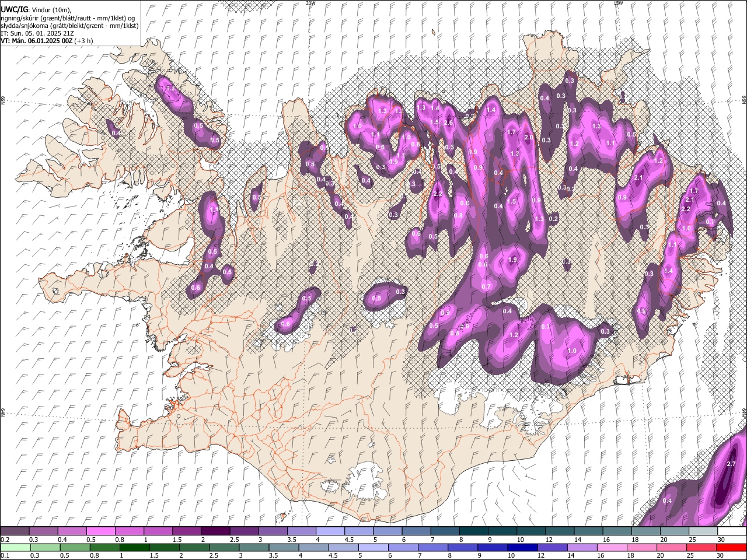Click the 'Vindur (10m)' header text
The image size is (747, 560).
click(50, 9)
